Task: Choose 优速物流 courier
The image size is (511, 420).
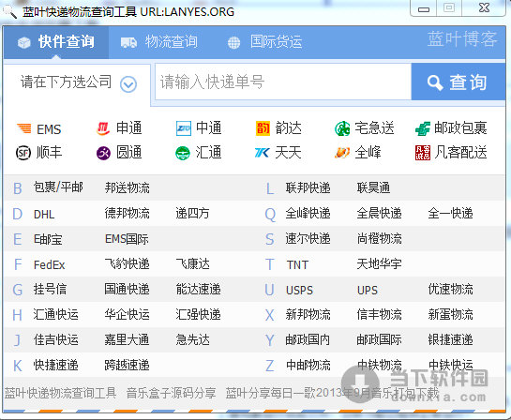Action: point(450,290)
